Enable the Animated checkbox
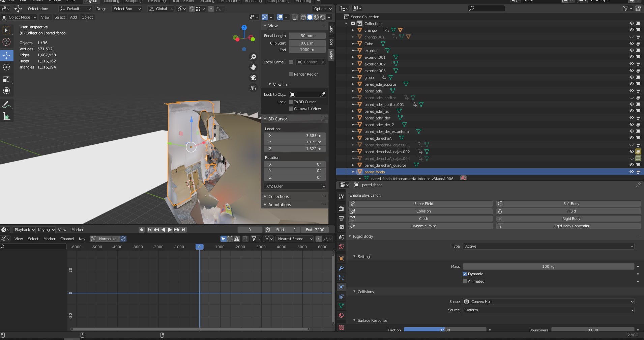Screen dimensions: 644x340 pos(465,281)
